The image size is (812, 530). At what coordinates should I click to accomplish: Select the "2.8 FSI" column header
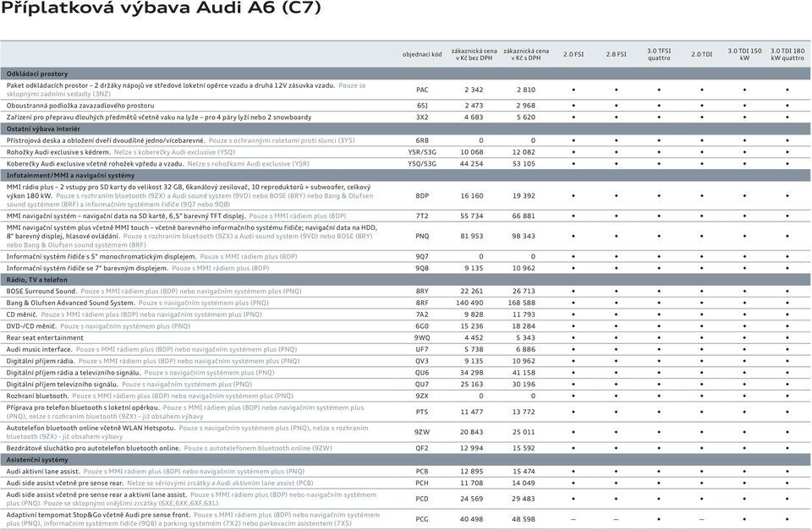pos(617,54)
